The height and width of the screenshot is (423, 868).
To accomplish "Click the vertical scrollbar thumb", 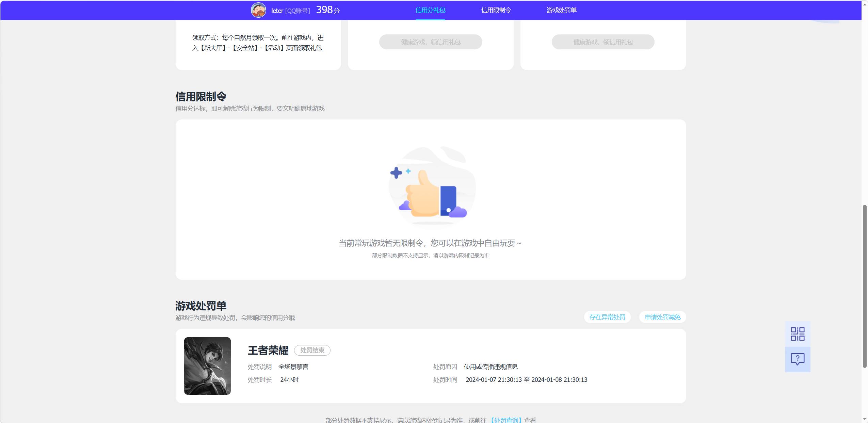I will [865, 286].
